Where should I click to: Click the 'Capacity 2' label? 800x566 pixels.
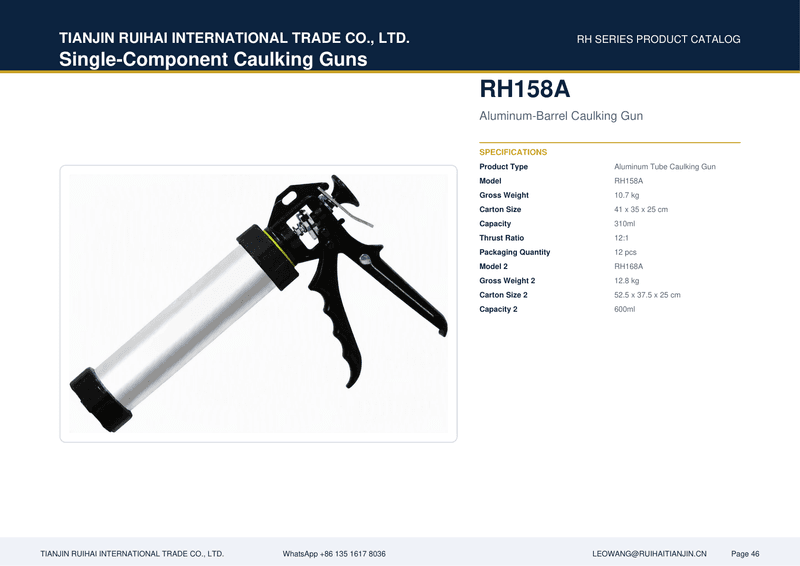498,309
